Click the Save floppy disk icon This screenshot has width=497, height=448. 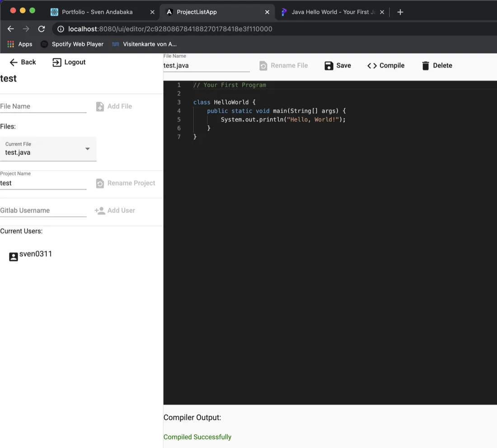tap(328, 65)
